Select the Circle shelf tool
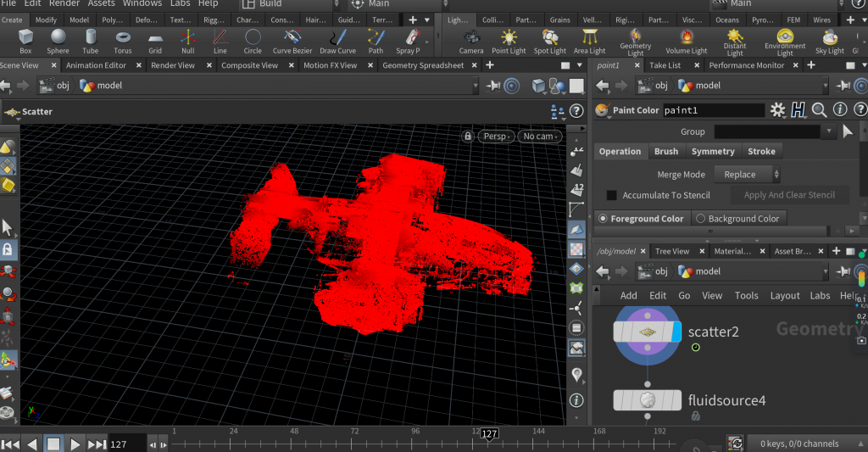 (x=253, y=42)
